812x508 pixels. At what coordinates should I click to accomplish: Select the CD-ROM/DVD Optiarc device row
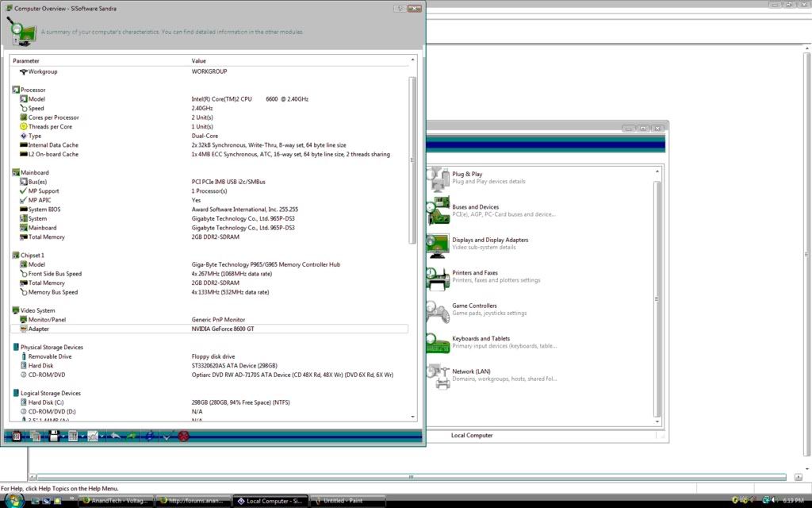coord(209,375)
